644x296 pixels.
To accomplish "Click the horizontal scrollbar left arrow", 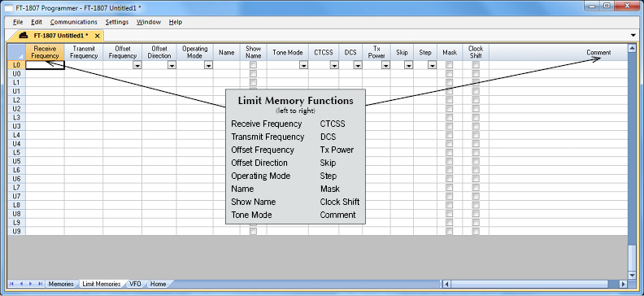I will point(447,284).
